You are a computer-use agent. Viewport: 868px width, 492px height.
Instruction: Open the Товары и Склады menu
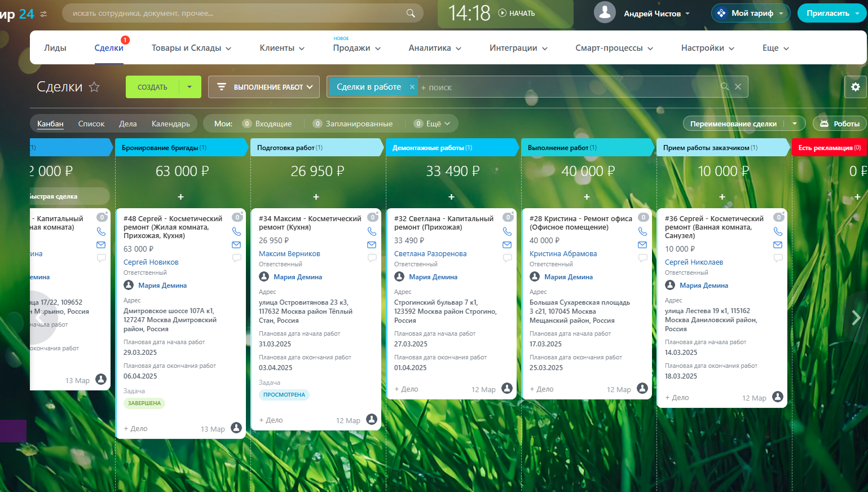(x=191, y=48)
